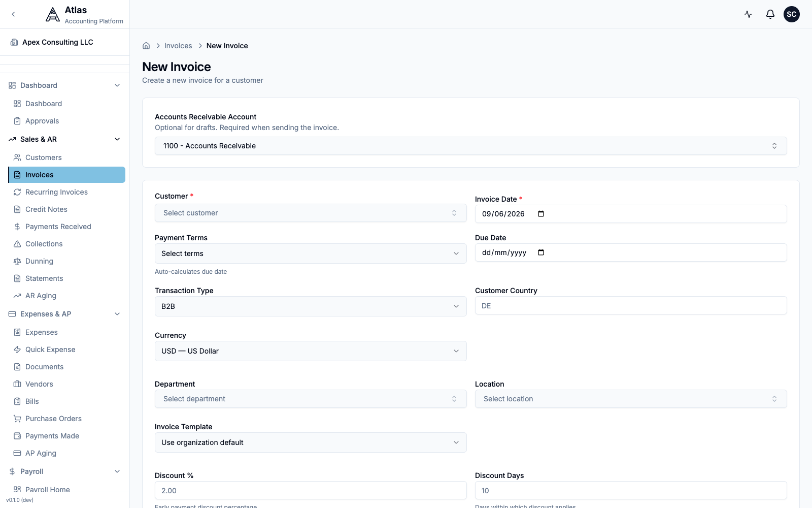Open the Transaction Type B2B dropdown
The image size is (812, 508).
tap(311, 306)
